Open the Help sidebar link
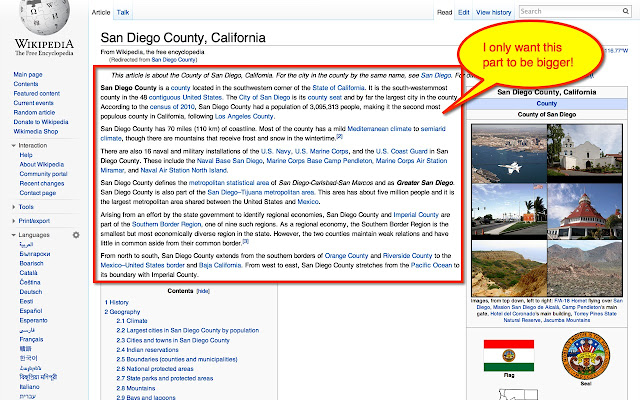The width and height of the screenshot is (640, 400). [26, 155]
